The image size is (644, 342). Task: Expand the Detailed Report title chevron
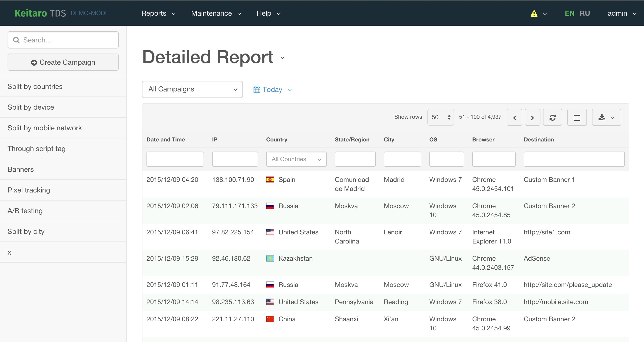pyautogui.click(x=282, y=58)
